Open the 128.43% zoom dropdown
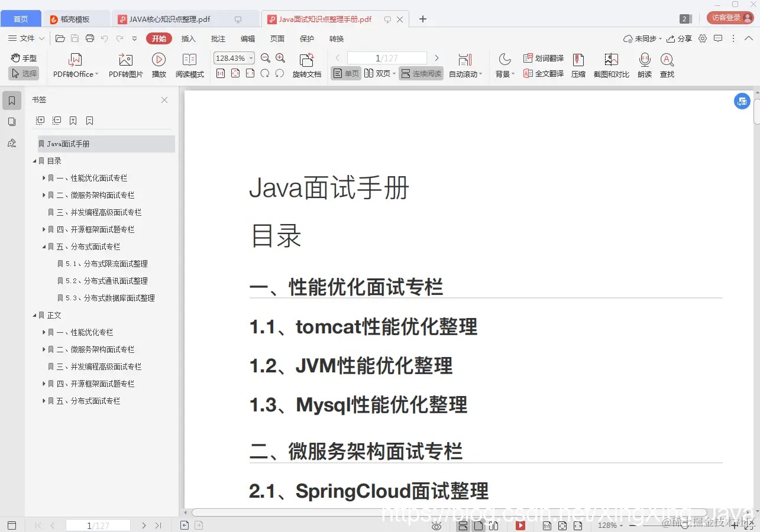 (234, 58)
